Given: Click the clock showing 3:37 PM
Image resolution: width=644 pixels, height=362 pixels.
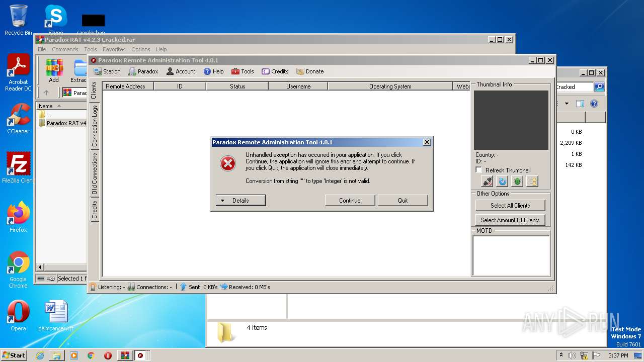Looking at the screenshot, I should click(618, 355).
